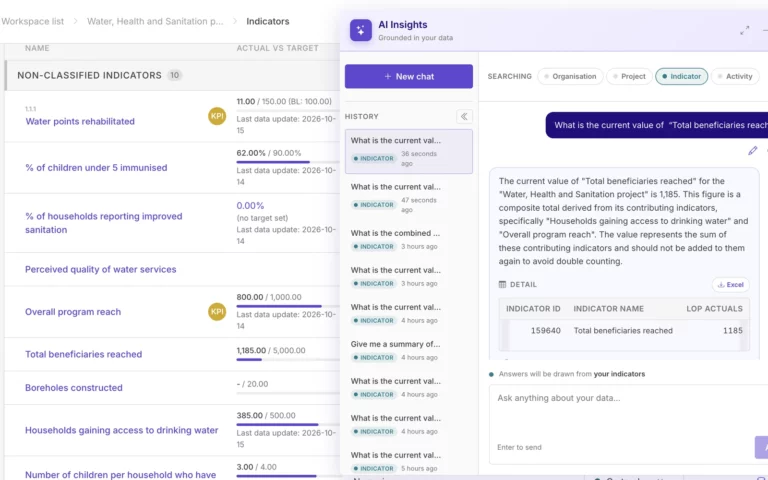Collapse the chat history sidebar
768x480 pixels.
point(464,117)
